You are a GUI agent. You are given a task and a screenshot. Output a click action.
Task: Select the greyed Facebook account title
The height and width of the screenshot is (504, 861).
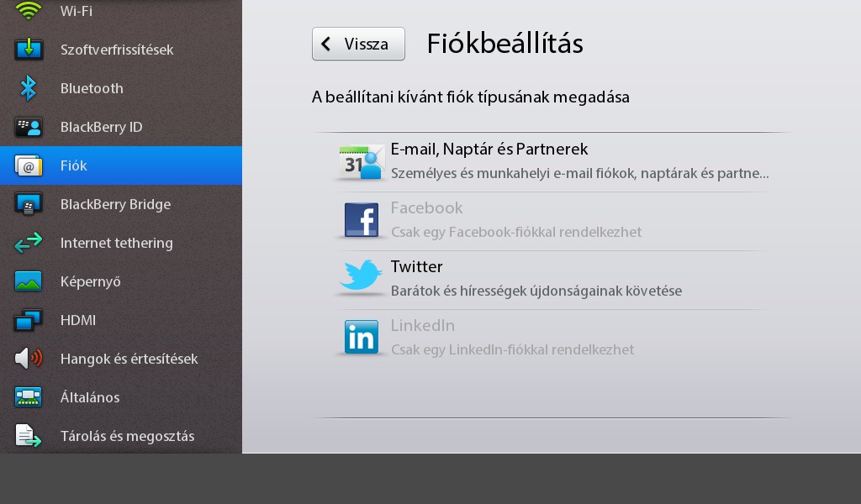click(426, 207)
